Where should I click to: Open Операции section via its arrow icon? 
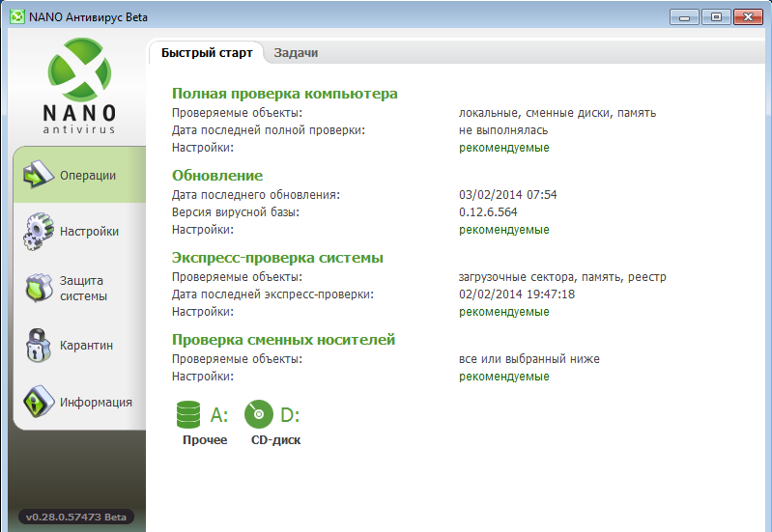37,175
